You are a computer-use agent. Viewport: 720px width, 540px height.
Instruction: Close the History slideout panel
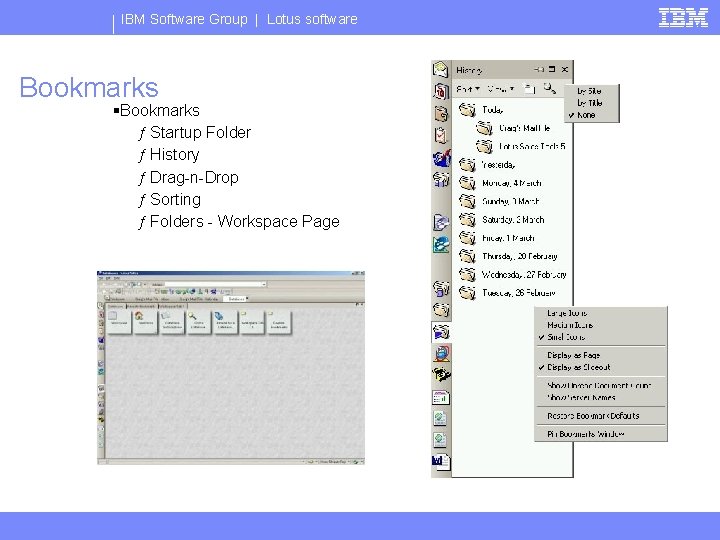tap(565, 69)
